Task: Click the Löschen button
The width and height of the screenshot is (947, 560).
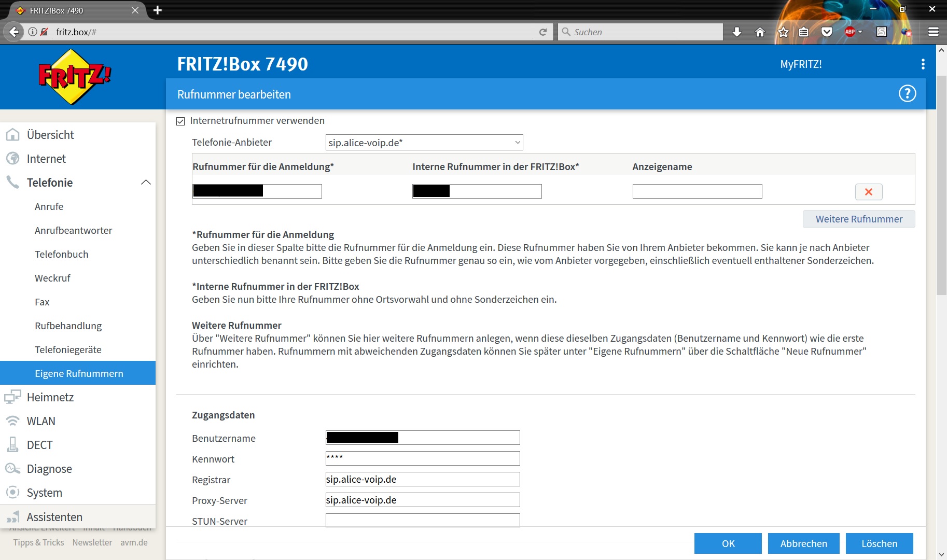Action: 880,543
